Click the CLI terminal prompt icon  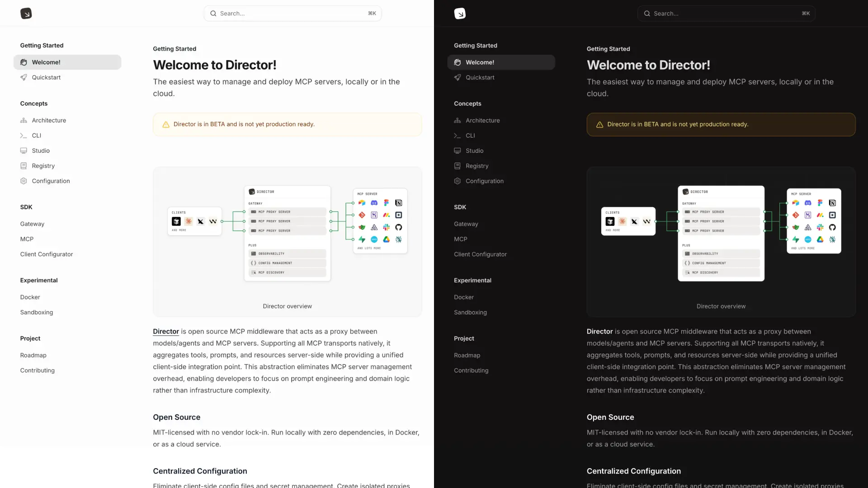(24, 136)
